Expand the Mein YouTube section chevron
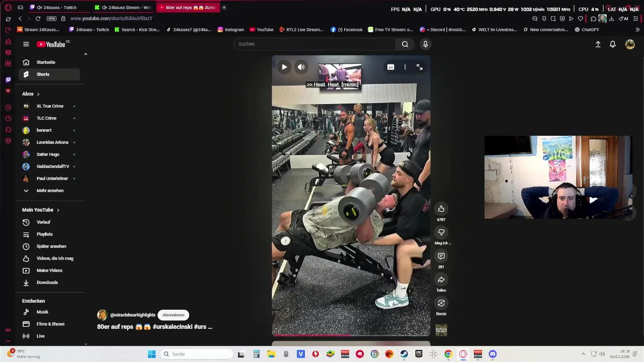Screen dimensions: 644x362 [x=58, y=210]
